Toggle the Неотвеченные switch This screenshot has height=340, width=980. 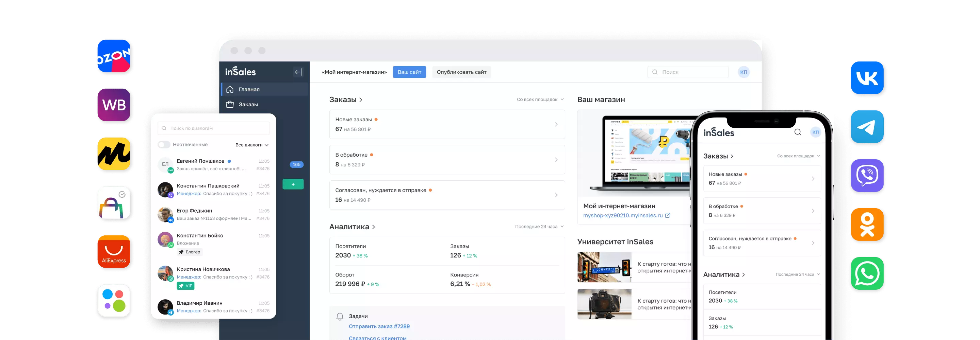164,145
